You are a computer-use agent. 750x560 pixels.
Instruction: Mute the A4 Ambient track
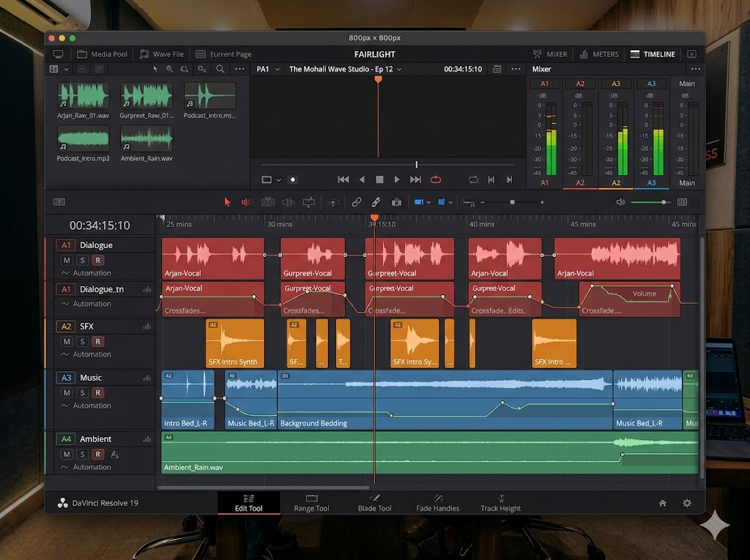pos(67,455)
